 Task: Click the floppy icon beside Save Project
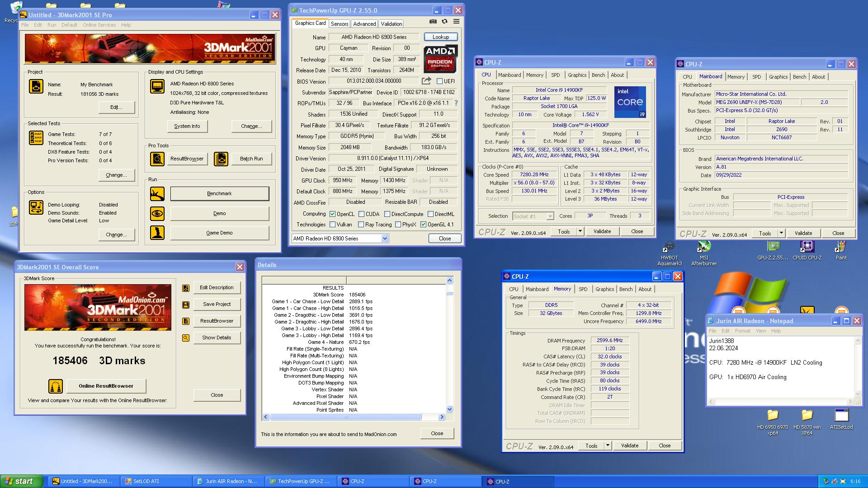186,305
